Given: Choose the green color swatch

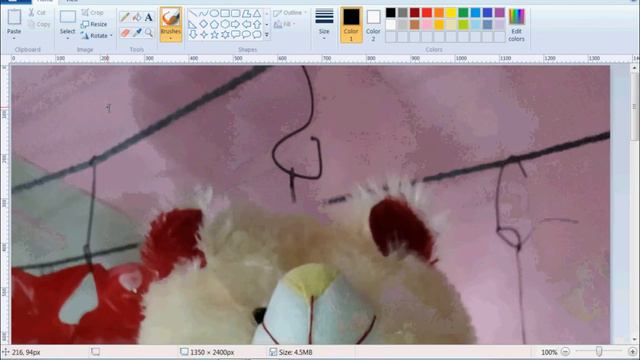Looking at the screenshot, I should click(x=463, y=13).
